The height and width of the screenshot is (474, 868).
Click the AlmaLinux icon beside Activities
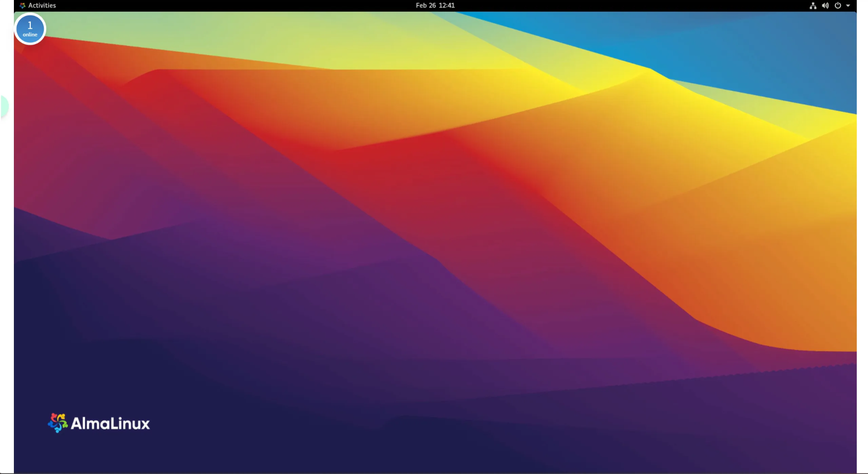point(23,6)
